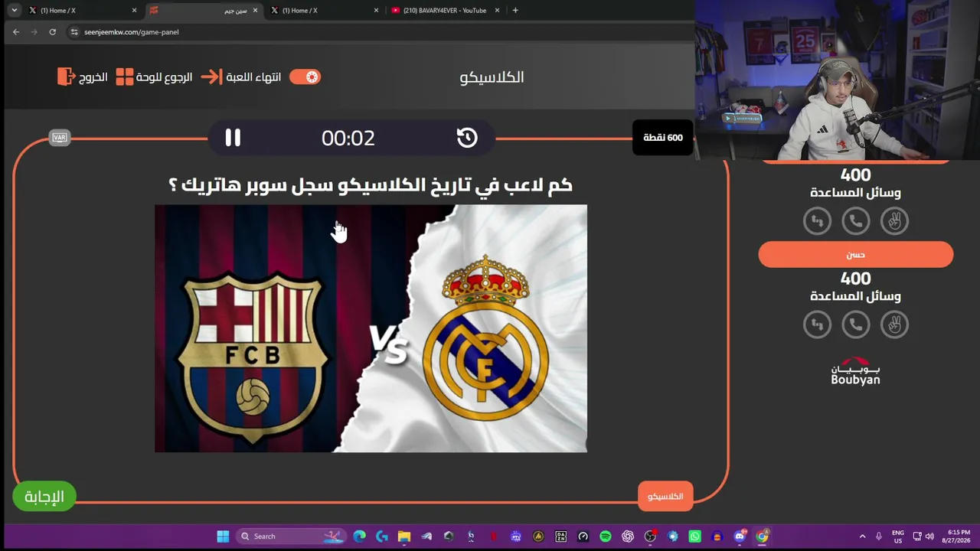Launch Microsoft Edge from the taskbar
The width and height of the screenshot is (980, 551).
pyautogui.click(x=359, y=536)
